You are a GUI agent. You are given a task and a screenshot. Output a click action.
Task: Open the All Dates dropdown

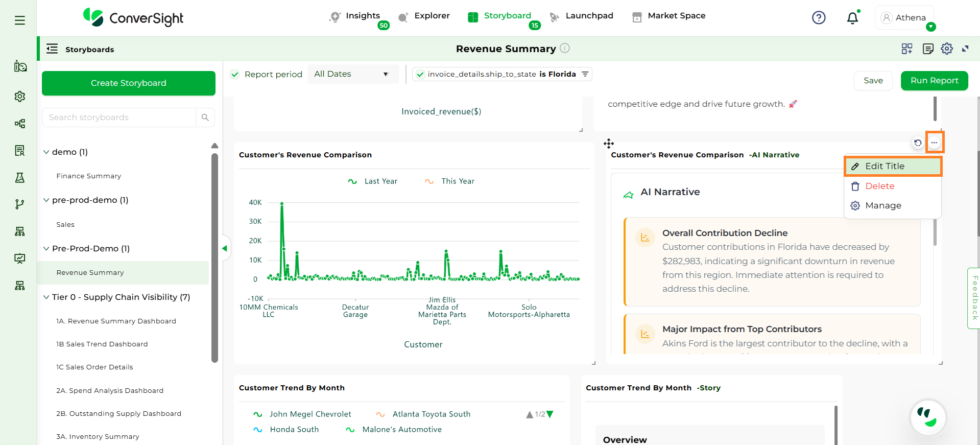351,74
